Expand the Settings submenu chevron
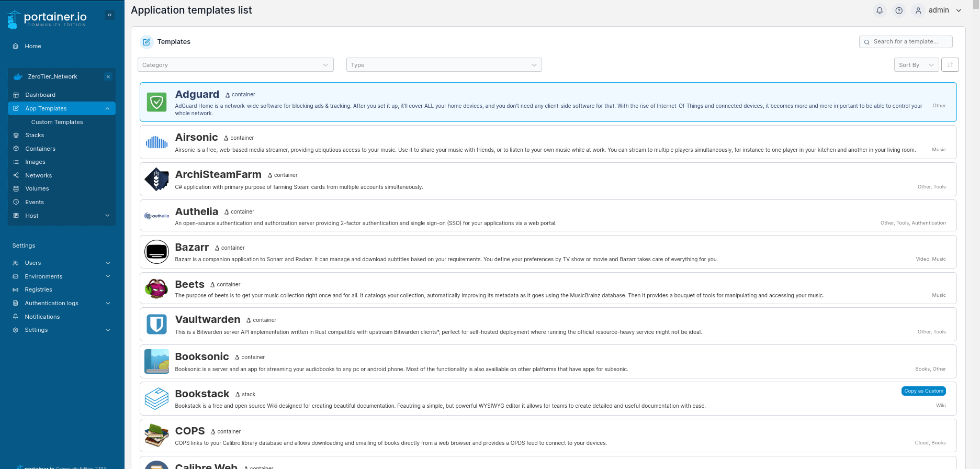 tap(108, 330)
